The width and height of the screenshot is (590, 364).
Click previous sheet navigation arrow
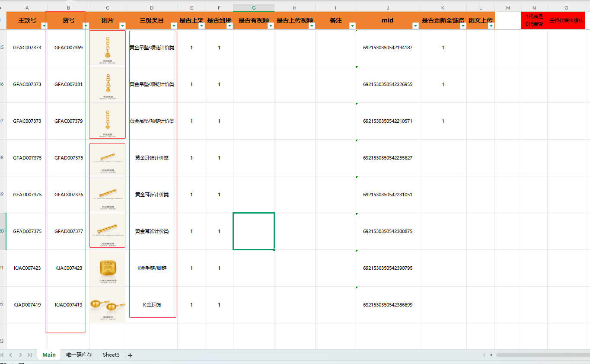click(x=11, y=355)
